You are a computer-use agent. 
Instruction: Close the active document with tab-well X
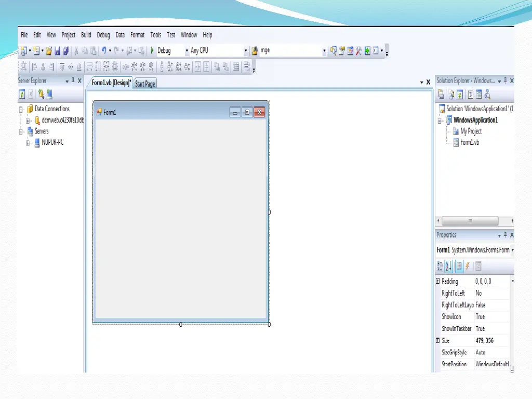click(x=429, y=82)
